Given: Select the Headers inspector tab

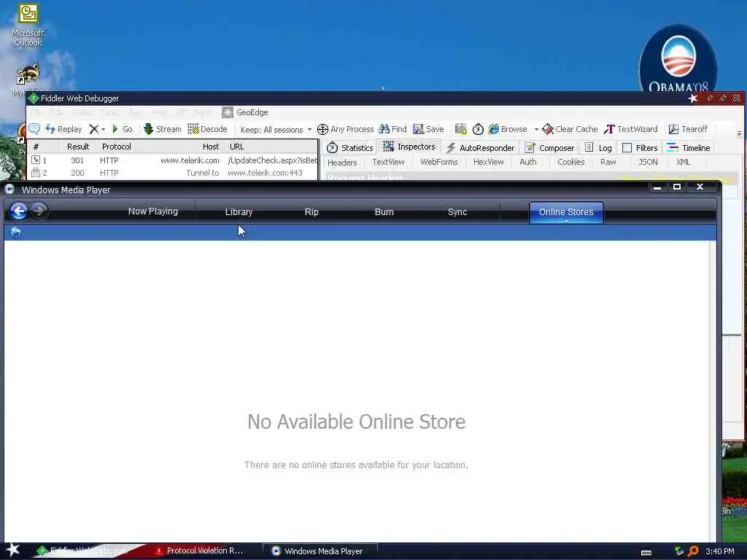Looking at the screenshot, I should [x=342, y=163].
